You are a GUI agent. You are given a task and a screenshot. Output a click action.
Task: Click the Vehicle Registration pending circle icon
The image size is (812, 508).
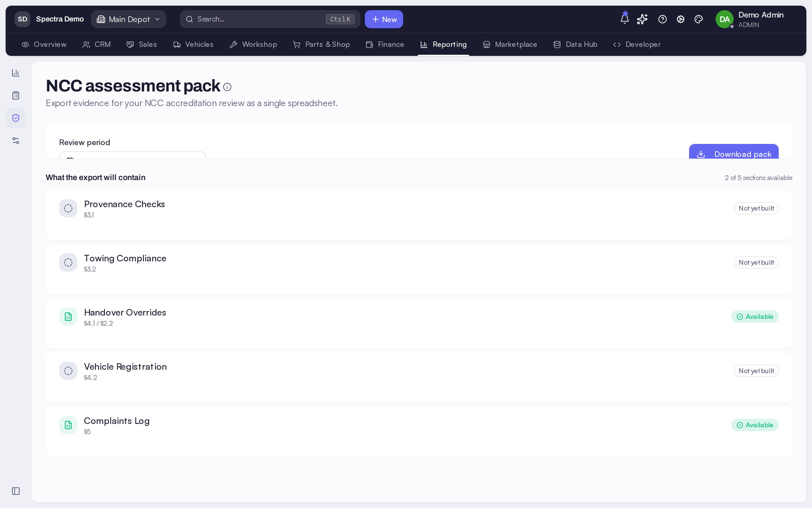click(68, 371)
